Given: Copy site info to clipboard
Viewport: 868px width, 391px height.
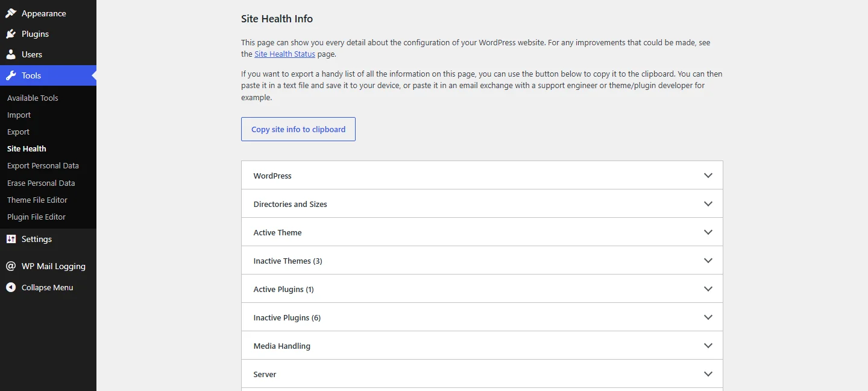Looking at the screenshot, I should tap(298, 129).
